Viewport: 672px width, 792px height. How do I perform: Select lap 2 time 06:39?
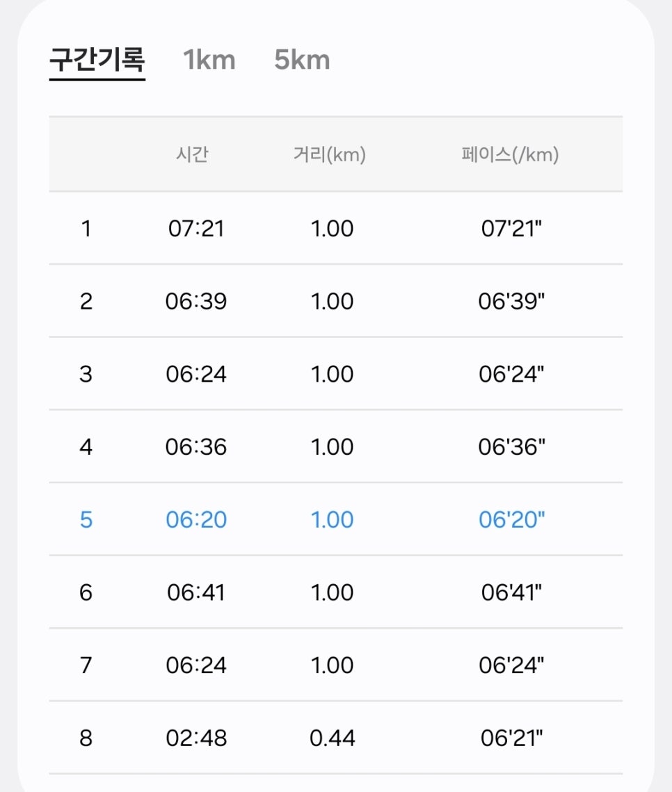196,301
